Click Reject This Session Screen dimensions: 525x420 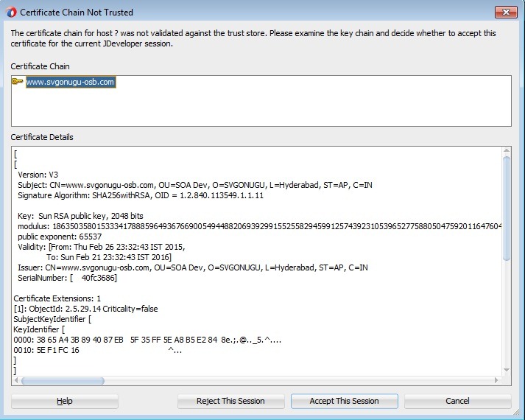tap(230, 401)
